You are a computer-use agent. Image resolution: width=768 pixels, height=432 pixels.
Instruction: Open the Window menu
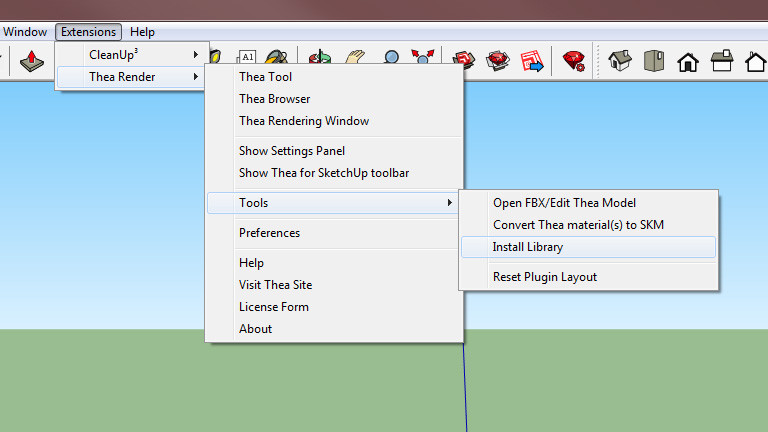[25, 32]
